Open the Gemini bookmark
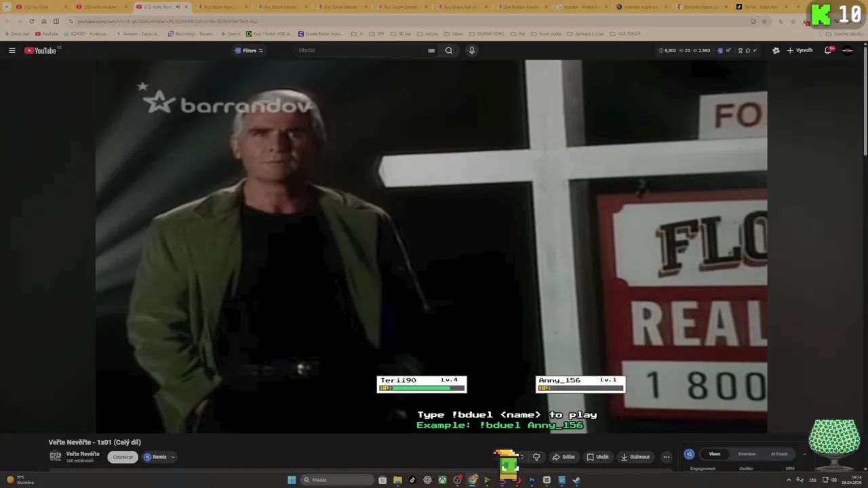Viewport: 868px width, 488px height. (231, 33)
